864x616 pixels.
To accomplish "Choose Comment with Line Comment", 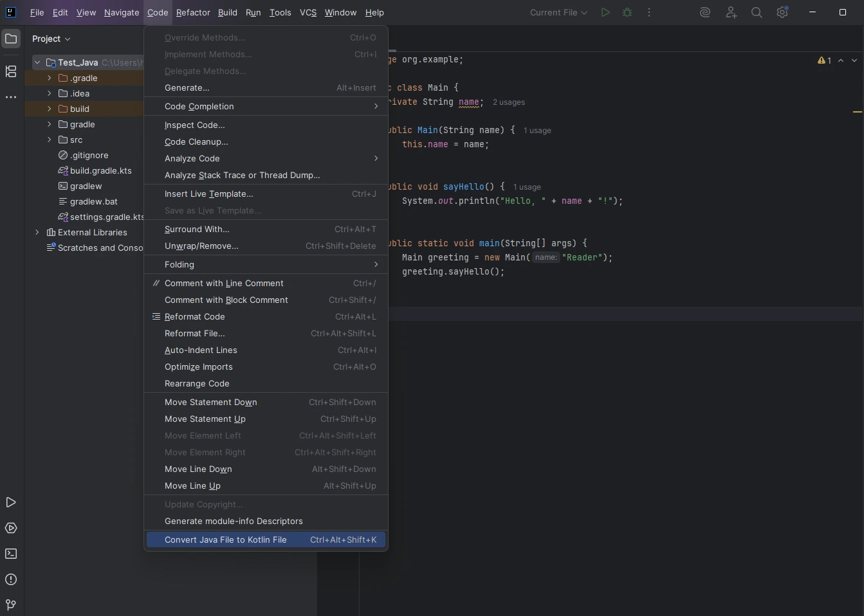I will coord(266,283).
